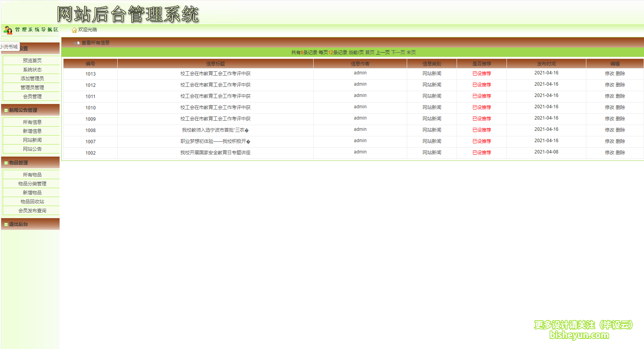This screenshot has height=349, width=644.
Task: Click 下一页 in the pagination bar
Action: coord(398,52)
